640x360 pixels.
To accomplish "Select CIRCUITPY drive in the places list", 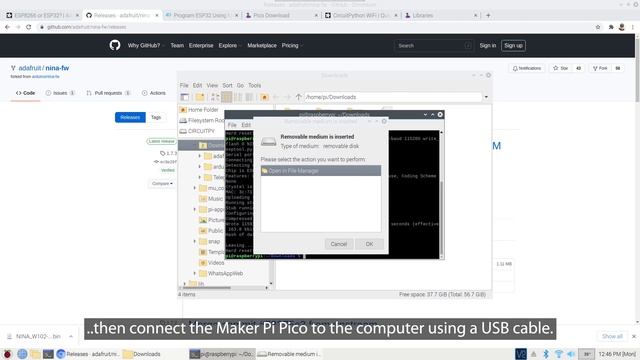I will (x=197, y=131).
